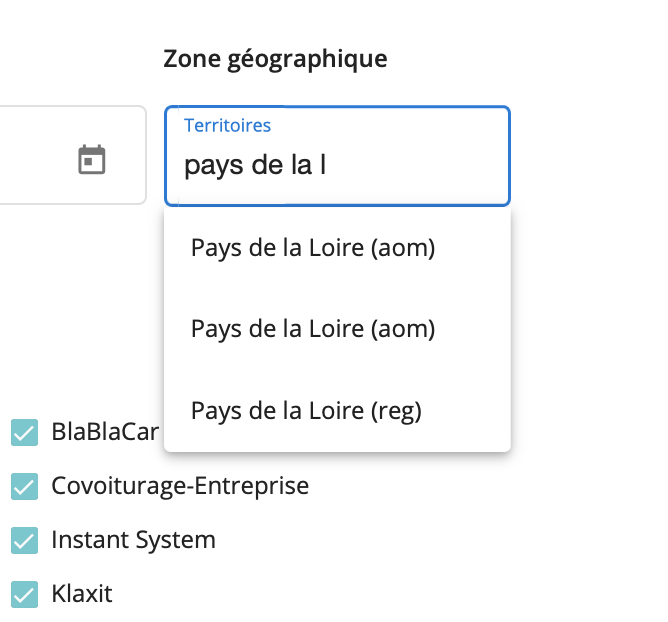Focus the Territoires autocomplete field

tap(337, 156)
